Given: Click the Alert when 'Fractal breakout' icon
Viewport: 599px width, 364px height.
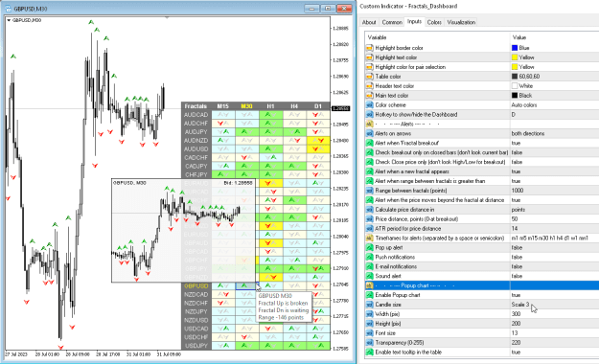Looking at the screenshot, I should tap(369, 143).
